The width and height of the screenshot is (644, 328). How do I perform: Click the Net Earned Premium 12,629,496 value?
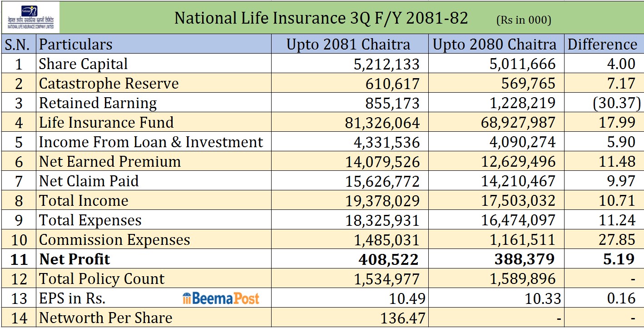click(x=518, y=162)
